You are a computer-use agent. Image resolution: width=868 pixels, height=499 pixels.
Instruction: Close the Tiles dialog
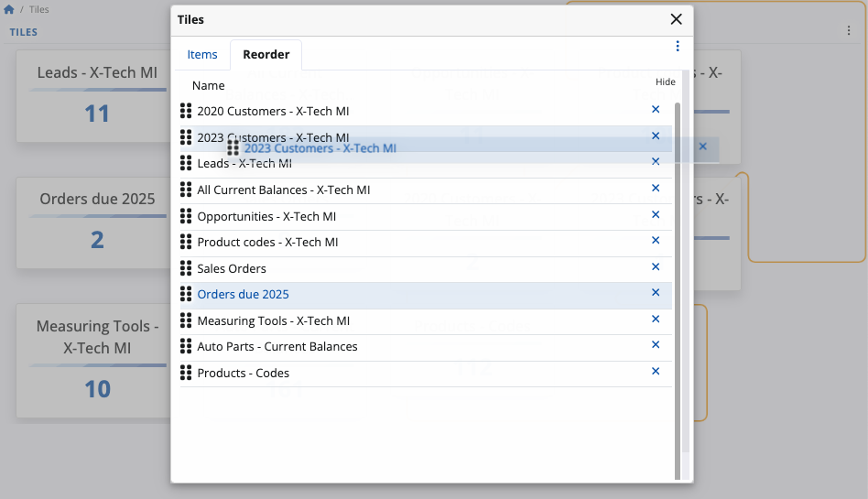[676, 19]
